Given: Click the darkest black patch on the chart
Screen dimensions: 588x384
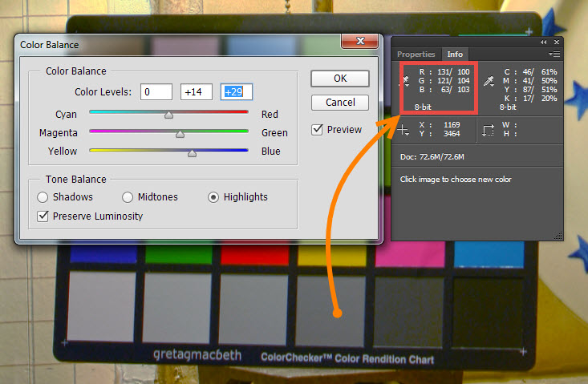Looking at the screenshot, I should tap(489, 313).
